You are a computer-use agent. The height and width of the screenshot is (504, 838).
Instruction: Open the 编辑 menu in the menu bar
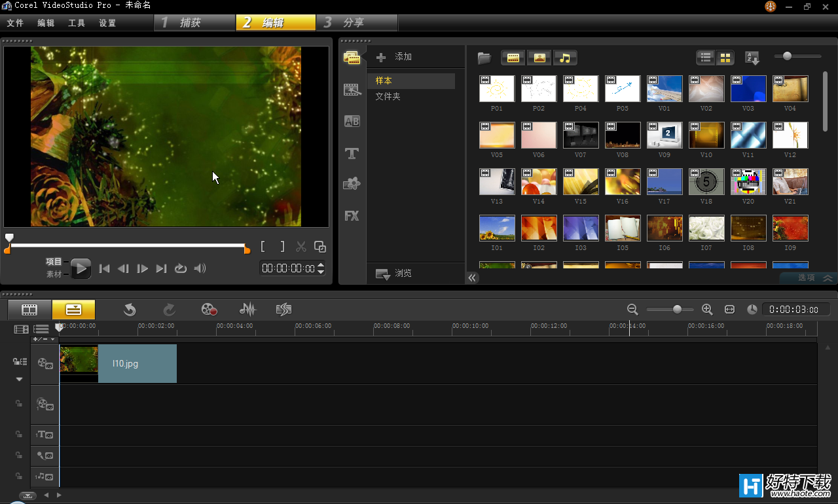pos(46,23)
